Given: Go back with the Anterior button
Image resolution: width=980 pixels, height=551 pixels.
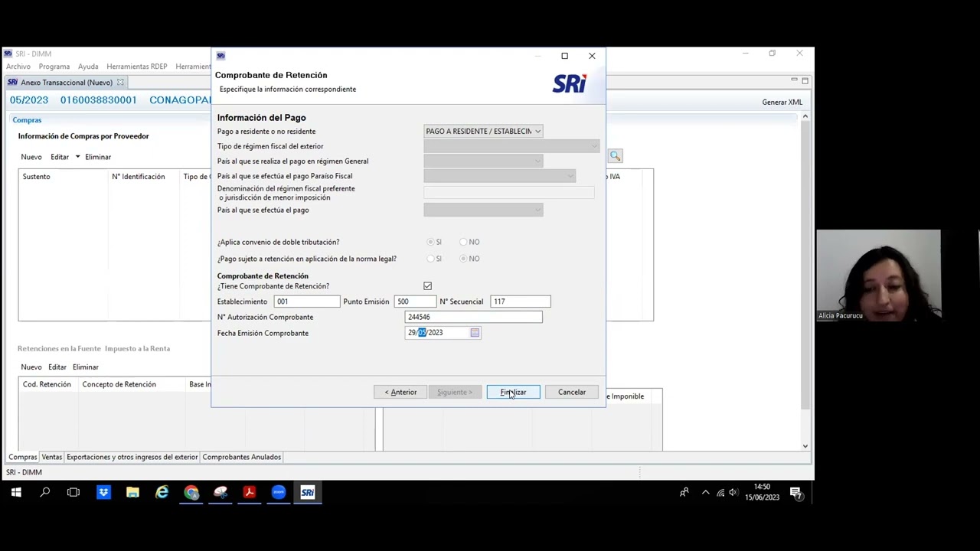Looking at the screenshot, I should pyautogui.click(x=400, y=392).
